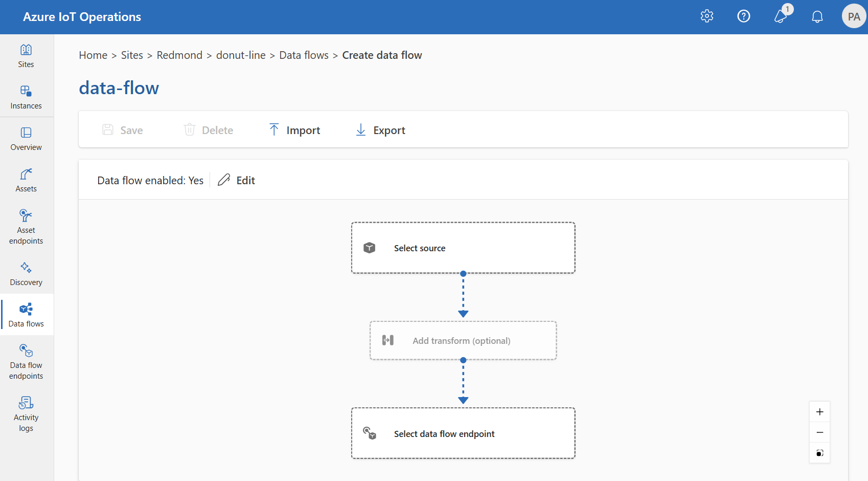Viewport: 868px width, 481px height.
Task: Select the Data flows navigation item
Action: (x=26, y=314)
